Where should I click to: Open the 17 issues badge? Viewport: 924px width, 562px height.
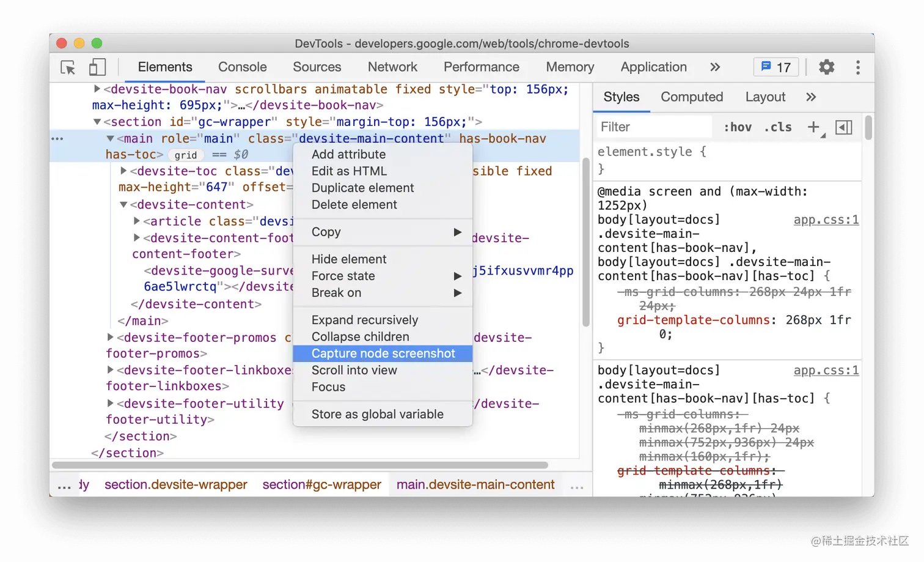click(776, 67)
